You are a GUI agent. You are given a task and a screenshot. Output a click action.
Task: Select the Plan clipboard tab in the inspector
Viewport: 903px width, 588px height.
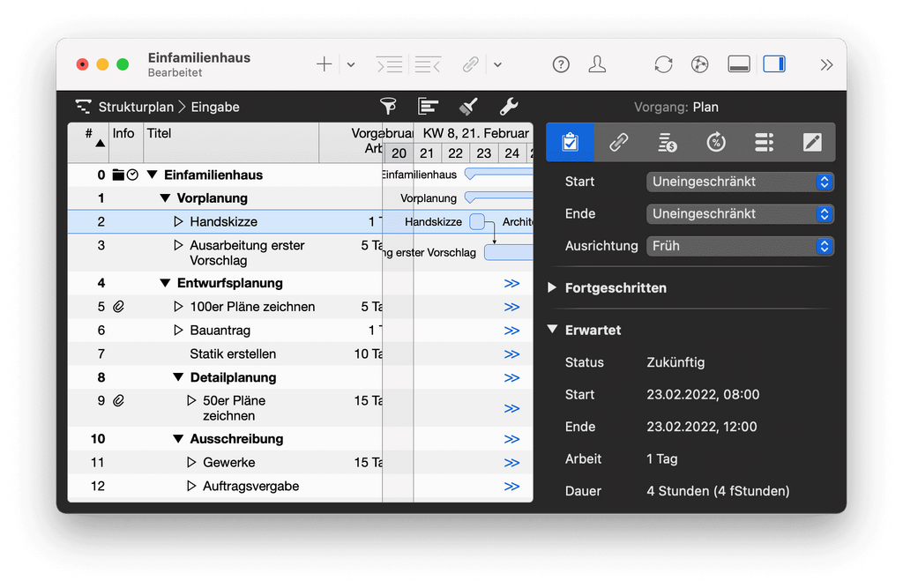[569, 142]
